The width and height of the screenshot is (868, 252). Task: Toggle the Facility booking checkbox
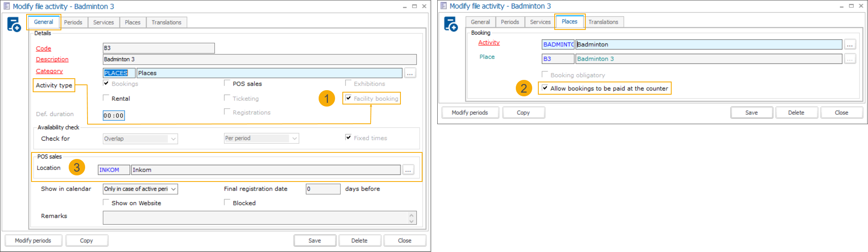348,98
